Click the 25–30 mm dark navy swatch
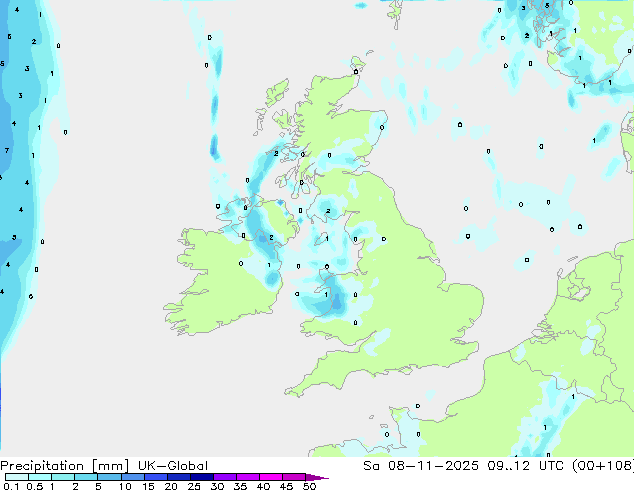The width and height of the screenshot is (634, 490). (x=201, y=477)
